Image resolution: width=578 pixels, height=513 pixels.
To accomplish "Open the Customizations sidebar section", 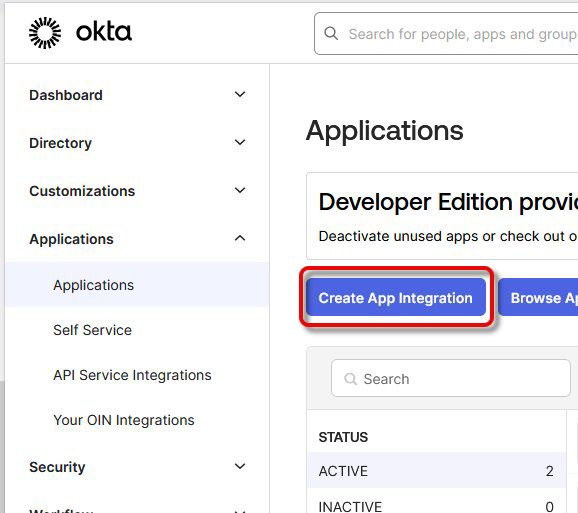I will click(x=82, y=191).
